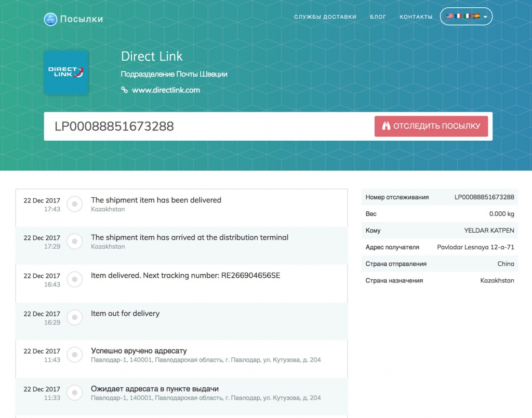
Task: Click the tracking number input field
Action: (x=209, y=127)
